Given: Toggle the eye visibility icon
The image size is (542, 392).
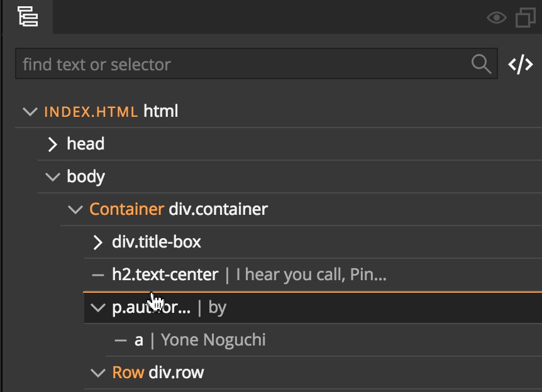Looking at the screenshot, I should (x=497, y=18).
